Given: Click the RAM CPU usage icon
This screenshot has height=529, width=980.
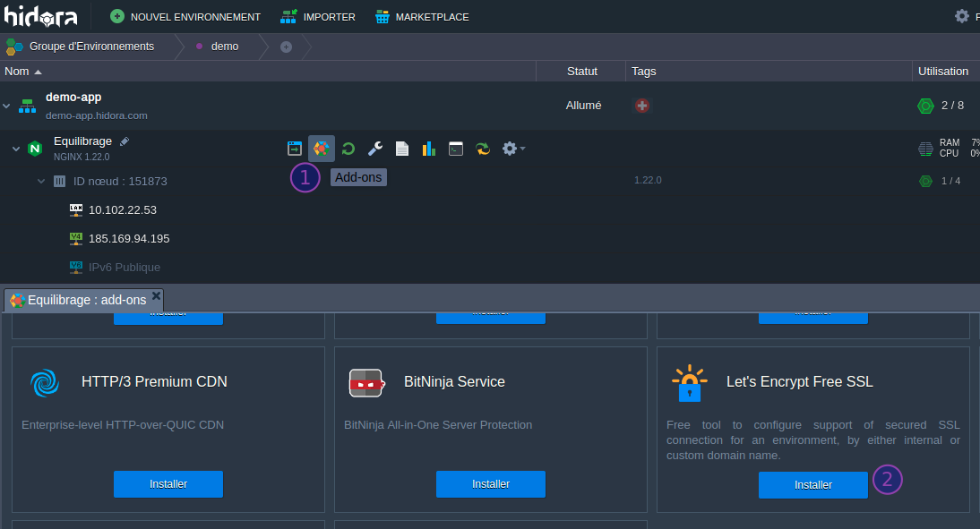Looking at the screenshot, I should coord(925,149).
